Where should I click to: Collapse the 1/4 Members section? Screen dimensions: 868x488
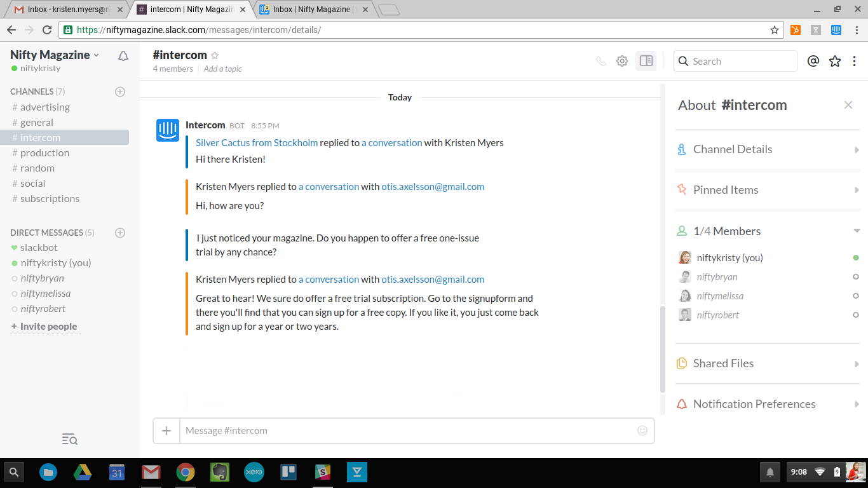click(x=768, y=231)
